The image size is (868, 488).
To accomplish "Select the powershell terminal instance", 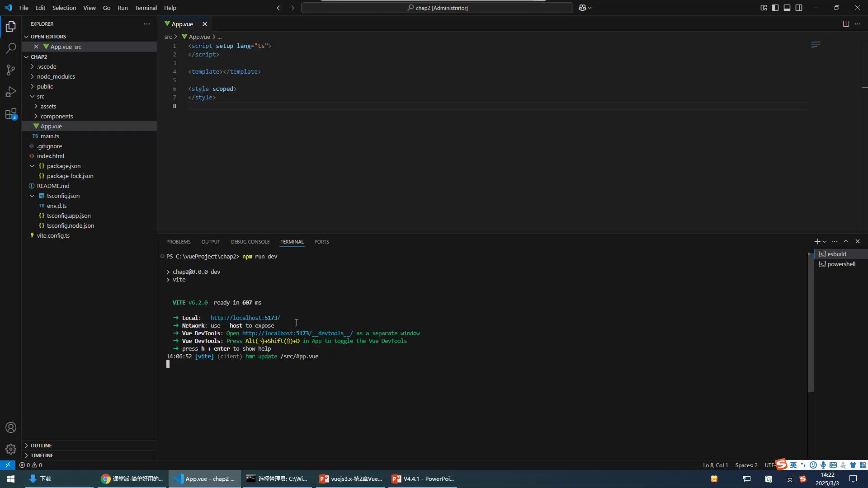I will 840,264.
